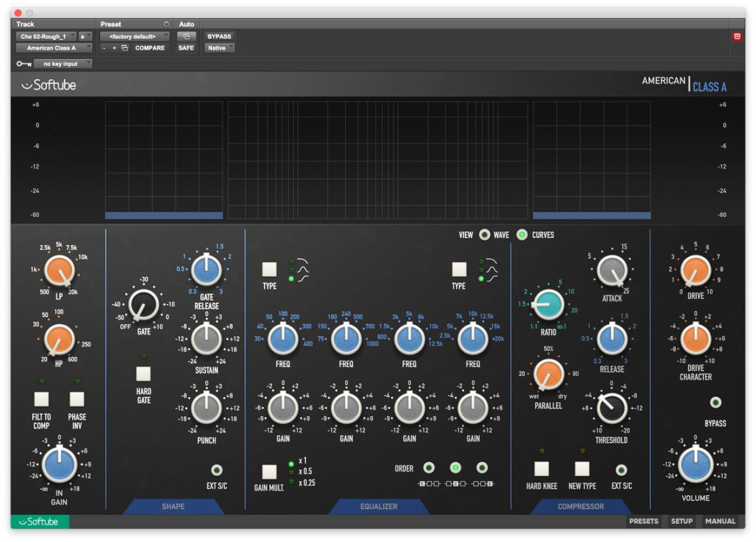Toggle the PHASE INV switch
This screenshot has width=756, height=542.
pos(77,399)
